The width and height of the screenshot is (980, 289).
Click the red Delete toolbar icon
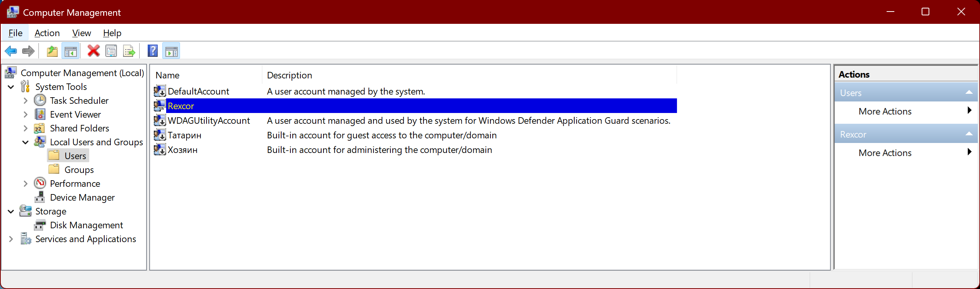(x=93, y=51)
